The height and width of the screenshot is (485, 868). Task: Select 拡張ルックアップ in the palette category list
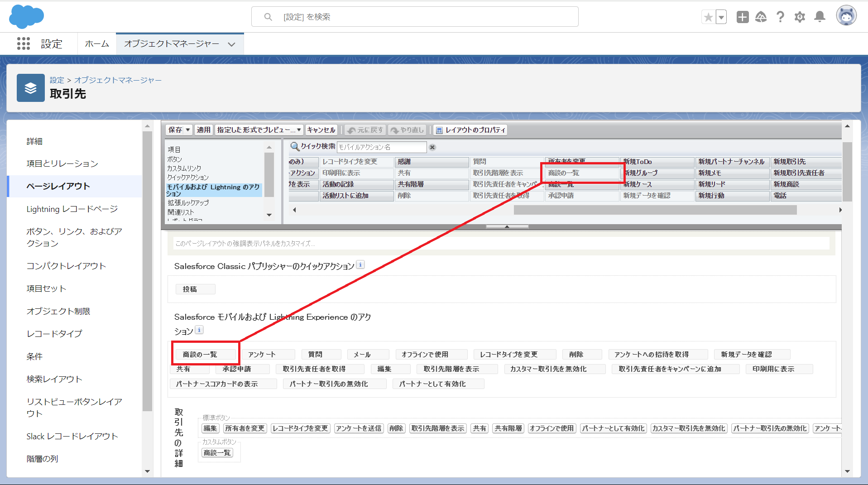tap(188, 202)
